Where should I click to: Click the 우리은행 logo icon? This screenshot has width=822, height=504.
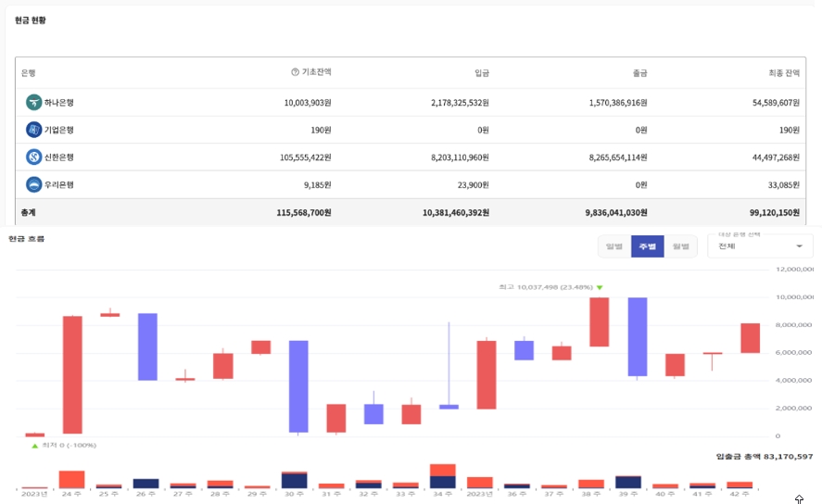(34, 184)
